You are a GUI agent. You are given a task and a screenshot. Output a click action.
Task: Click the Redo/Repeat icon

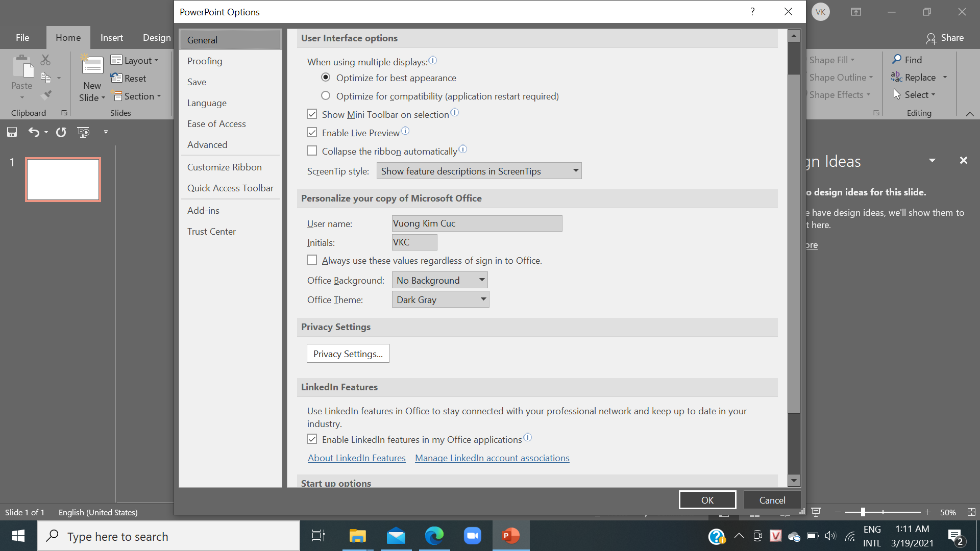61,132
